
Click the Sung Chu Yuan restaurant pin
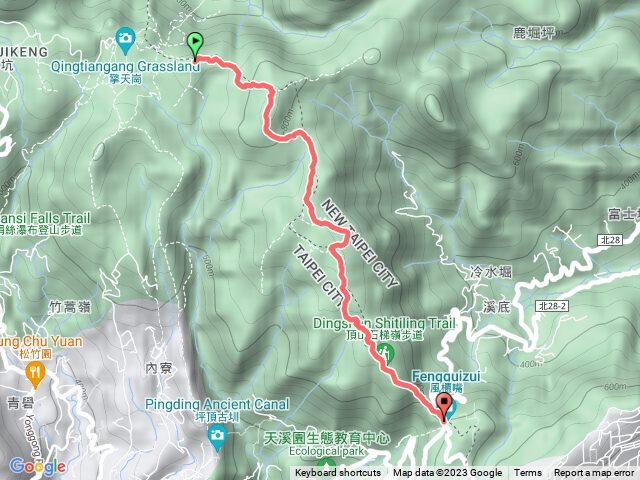(x=35, y=375)
